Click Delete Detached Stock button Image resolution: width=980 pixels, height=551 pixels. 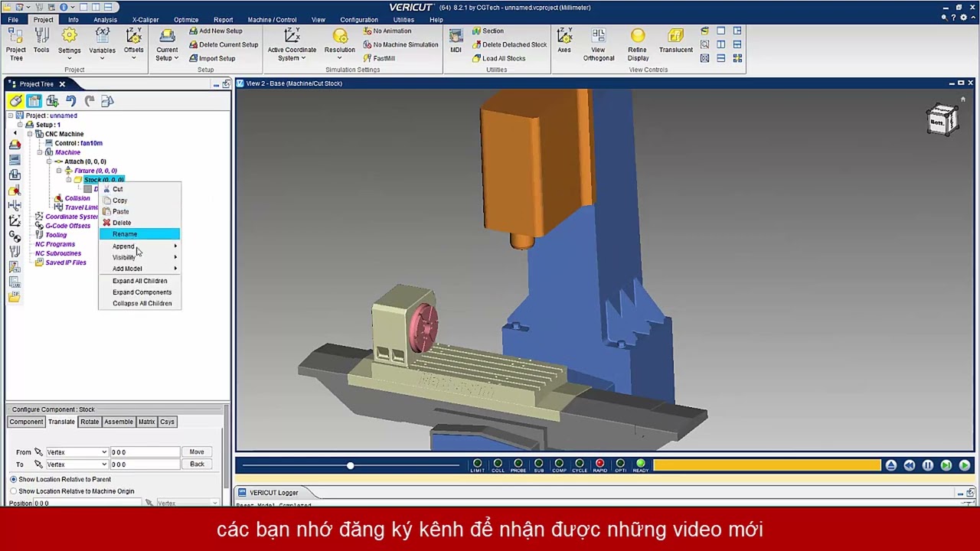pyautogui.click(x=509, y=44)
